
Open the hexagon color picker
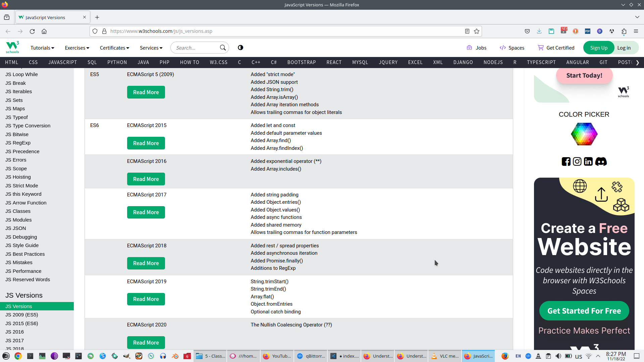click(x=584, y=134)
